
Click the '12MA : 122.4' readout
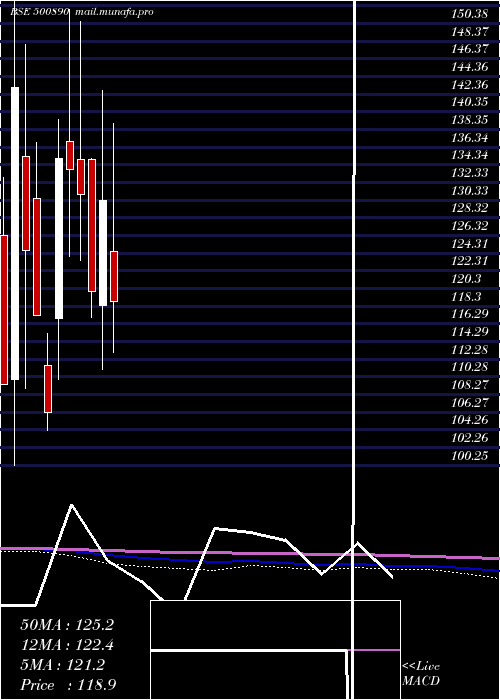[67, 645]
